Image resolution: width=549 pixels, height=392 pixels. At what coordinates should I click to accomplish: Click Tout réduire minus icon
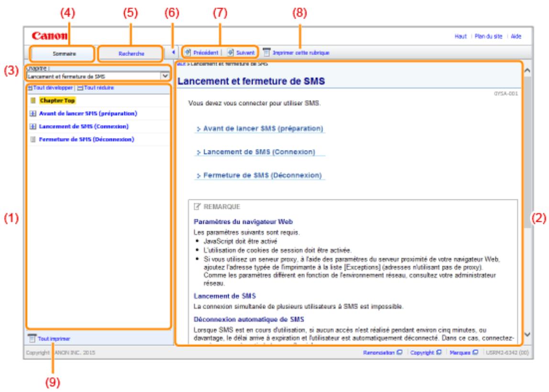pos(80,88)
